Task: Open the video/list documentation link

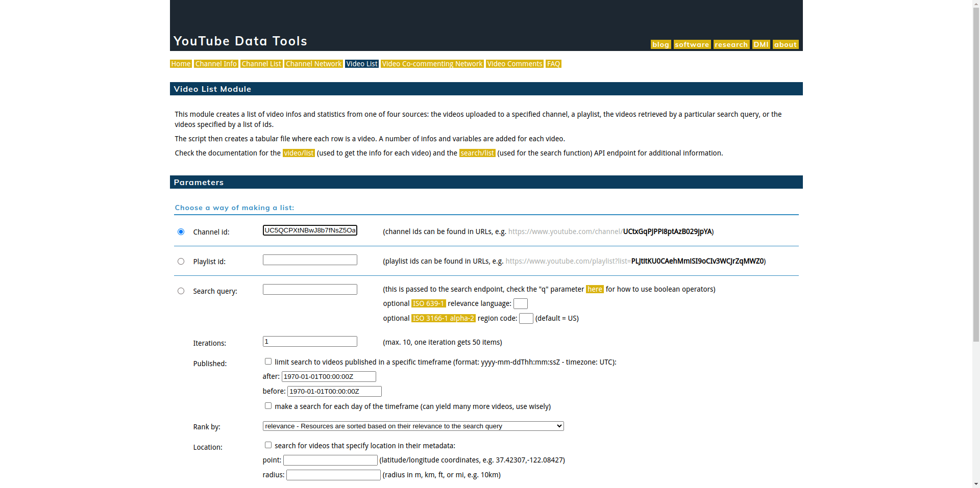Action: [298, 152]
